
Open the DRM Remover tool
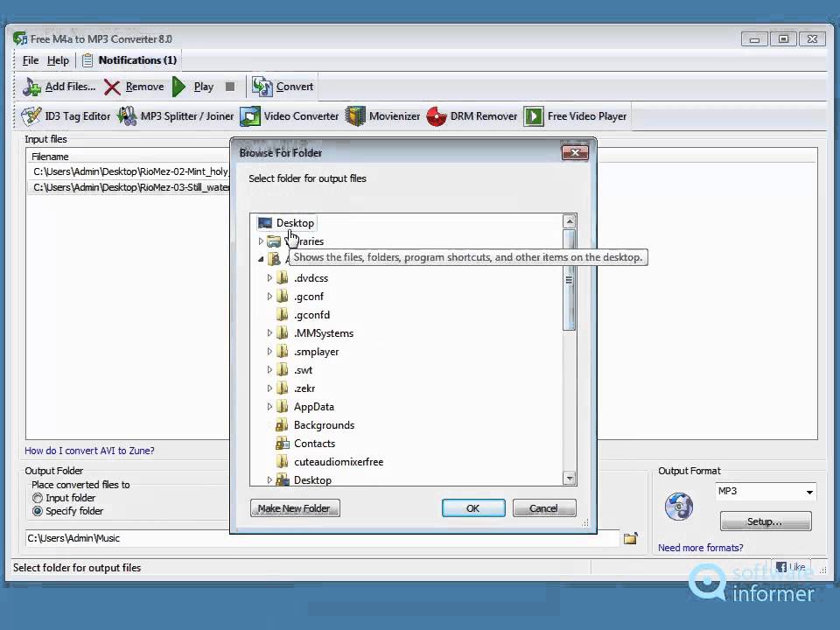(472, 116)
